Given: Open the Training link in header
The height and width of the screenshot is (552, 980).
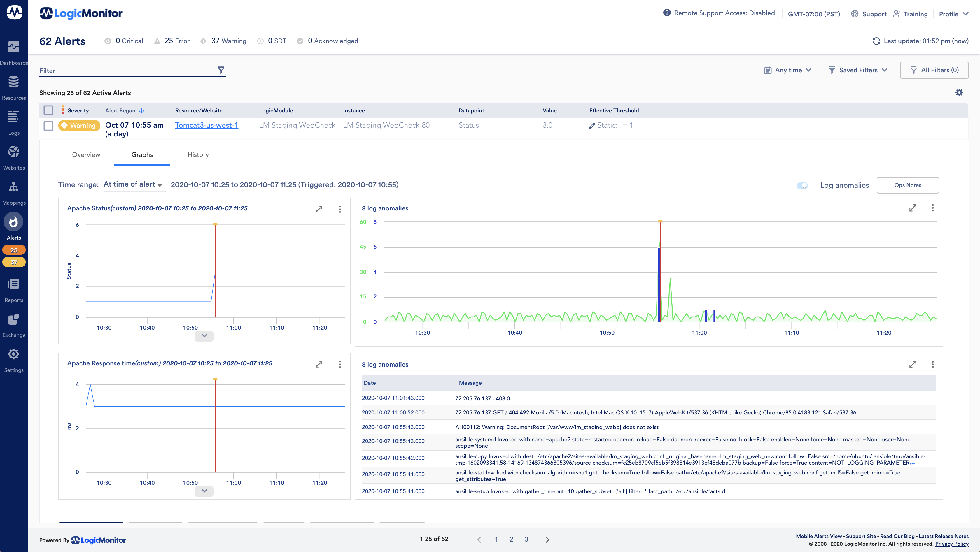Looking at the screenshot, I should tap(910, 14).
